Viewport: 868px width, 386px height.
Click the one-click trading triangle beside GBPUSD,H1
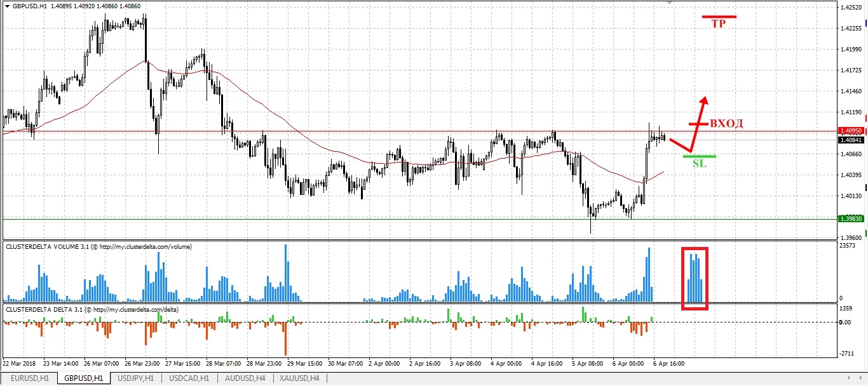6,6
